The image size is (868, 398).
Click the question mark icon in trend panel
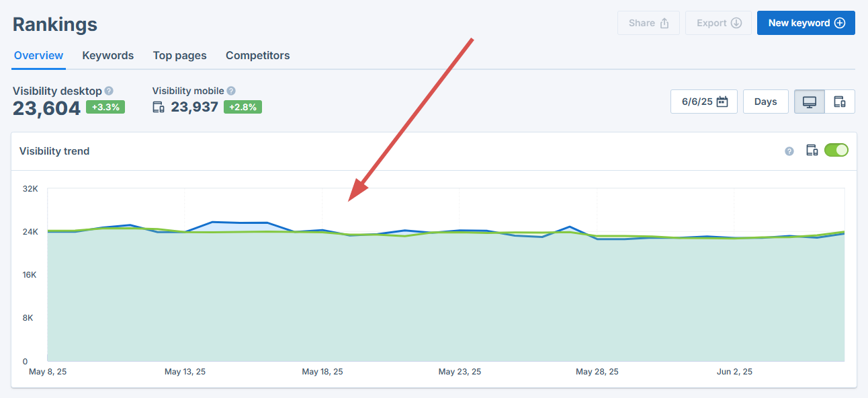[788, 150]
